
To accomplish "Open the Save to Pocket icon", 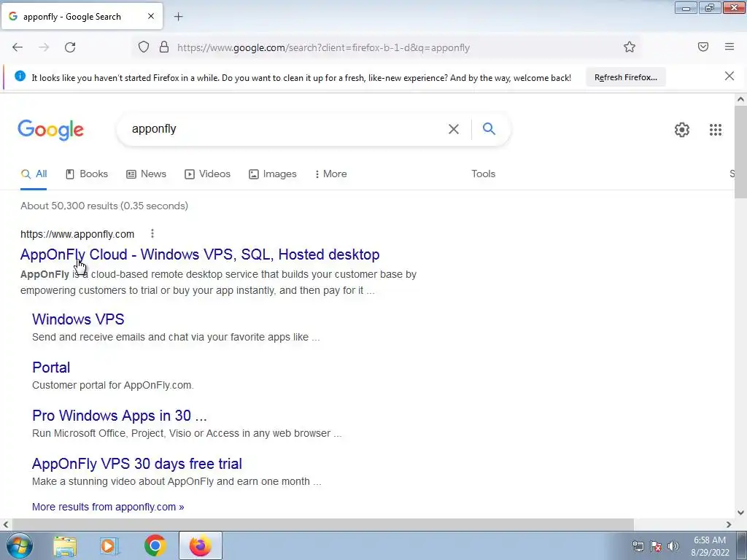I will (703, 47).
